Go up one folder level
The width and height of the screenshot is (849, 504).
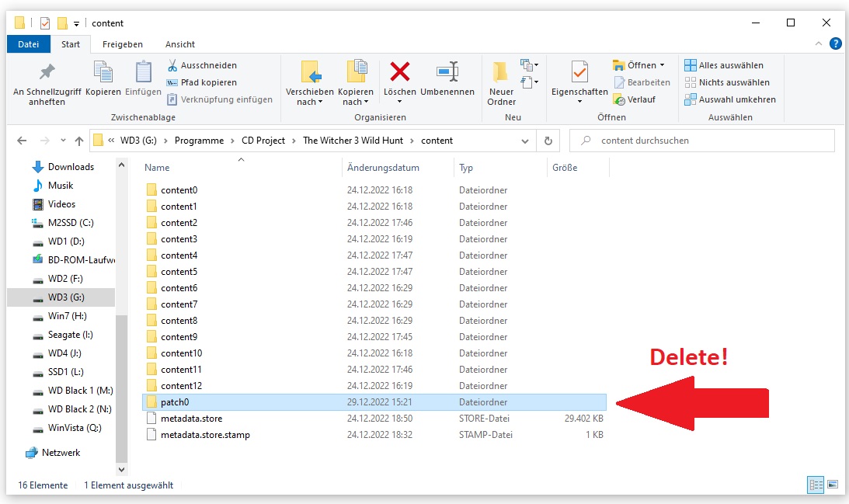(x=79, y=141)
